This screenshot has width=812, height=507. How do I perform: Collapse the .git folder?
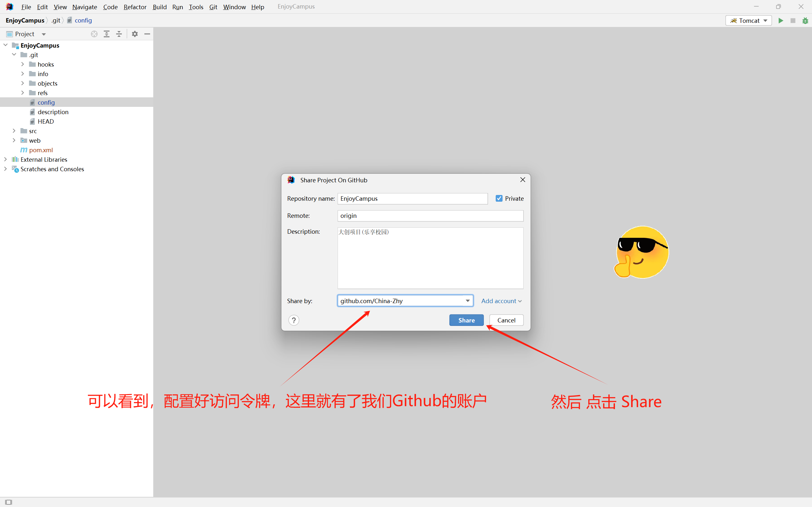[x=14, y=54]
